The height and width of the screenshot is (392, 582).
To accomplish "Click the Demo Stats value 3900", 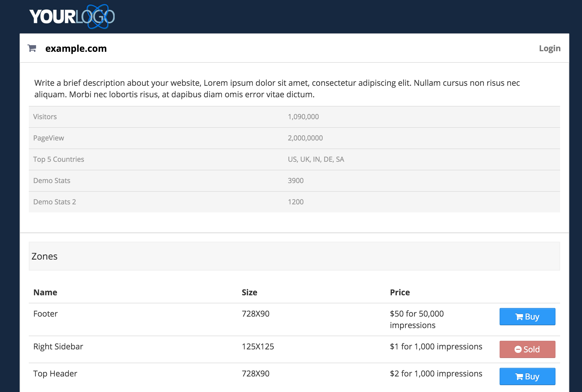I will click(x=296, y=180).
